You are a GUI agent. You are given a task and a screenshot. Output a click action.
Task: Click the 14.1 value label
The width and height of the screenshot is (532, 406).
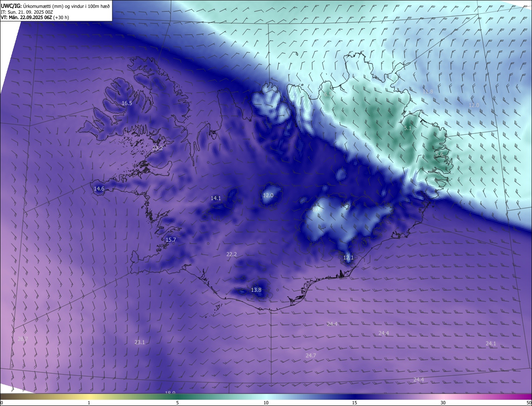click(x=216, y=198)
